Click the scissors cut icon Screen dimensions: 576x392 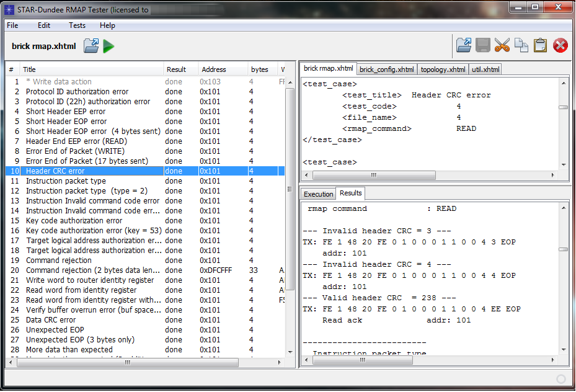(x=502, y=45)
